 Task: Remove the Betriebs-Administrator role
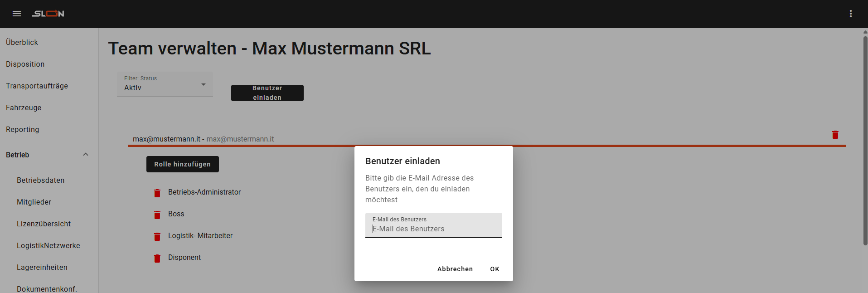[157, 193]
